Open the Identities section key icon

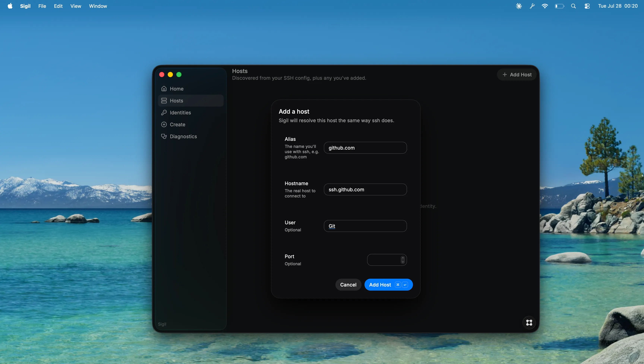[164, 113]
